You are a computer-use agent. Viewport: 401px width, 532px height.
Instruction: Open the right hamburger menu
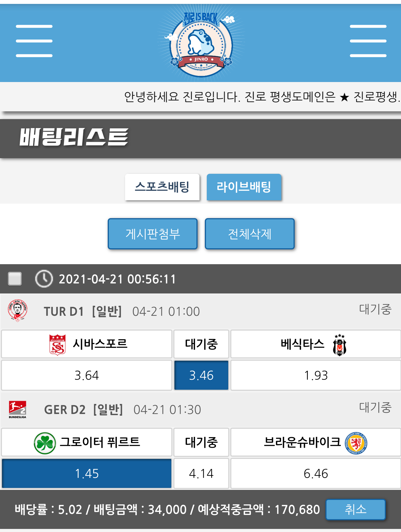[x=368, y=41]
